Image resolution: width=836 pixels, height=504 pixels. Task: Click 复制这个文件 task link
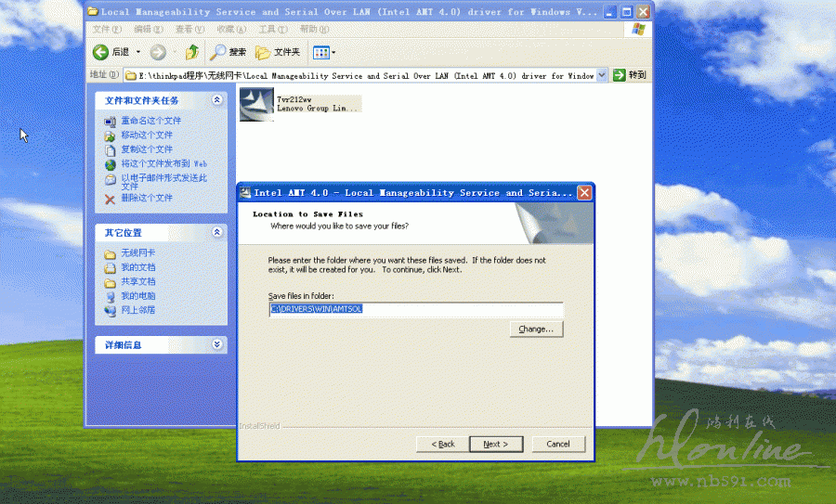click(x=147, y=149)
